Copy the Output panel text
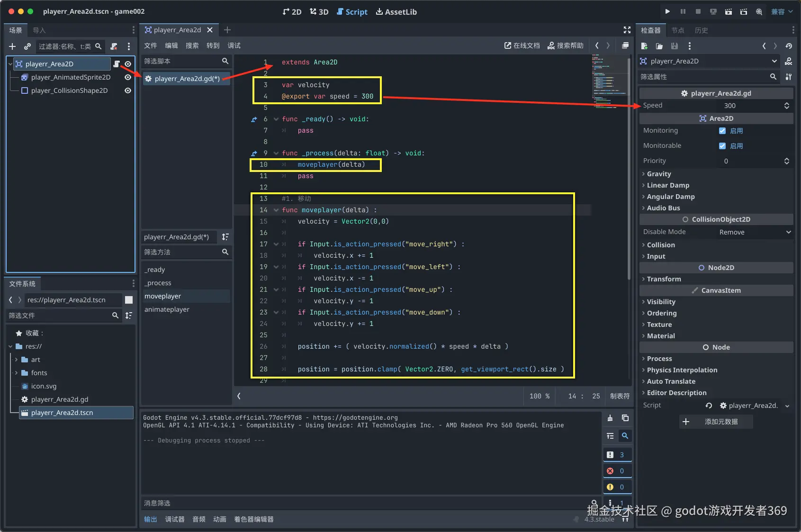The height and width of the screenshot is (532, 801). click(625, 418)
